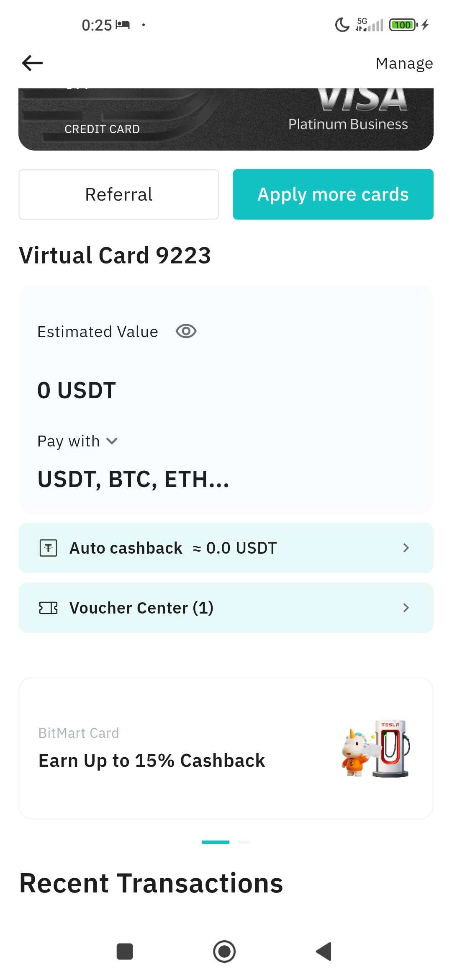Tap the back arrow icon
The image size is (452, 980).
(33, 63)
